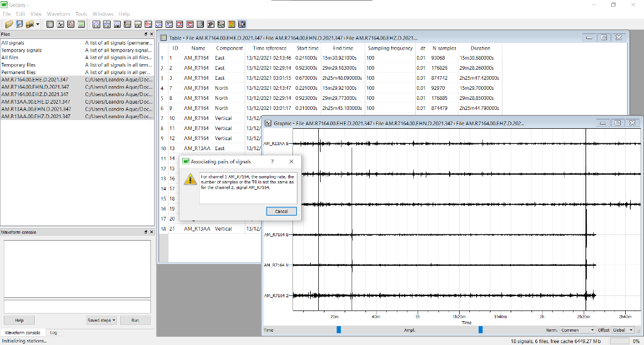The height and width of the screenshot is (345, 644).
Task: Open the Tools menu
Action: point(81,13)
